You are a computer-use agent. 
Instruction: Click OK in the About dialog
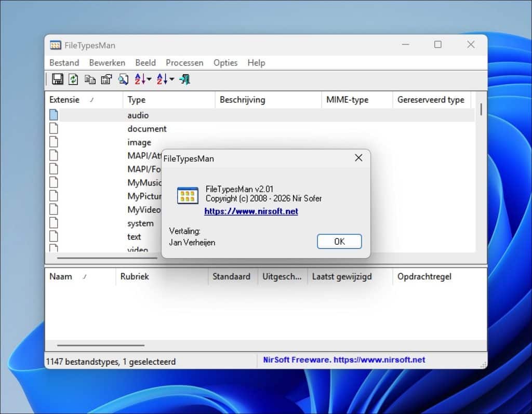[339, 241]
